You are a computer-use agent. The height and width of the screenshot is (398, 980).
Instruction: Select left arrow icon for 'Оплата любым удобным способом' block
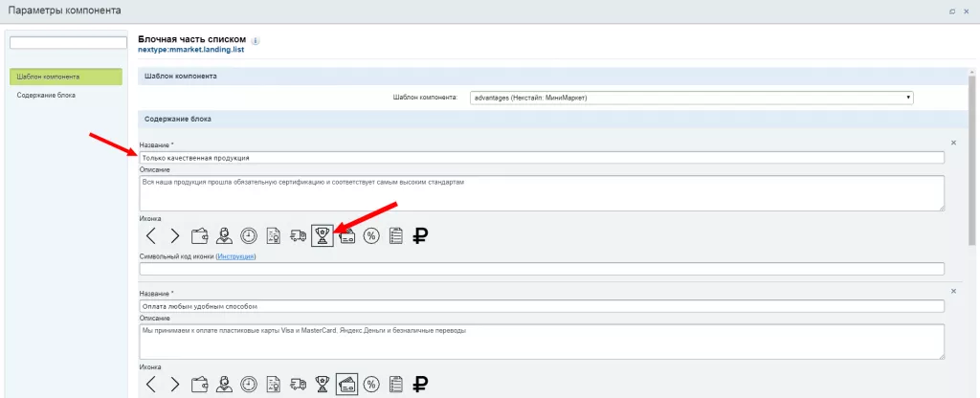[150, 384]
